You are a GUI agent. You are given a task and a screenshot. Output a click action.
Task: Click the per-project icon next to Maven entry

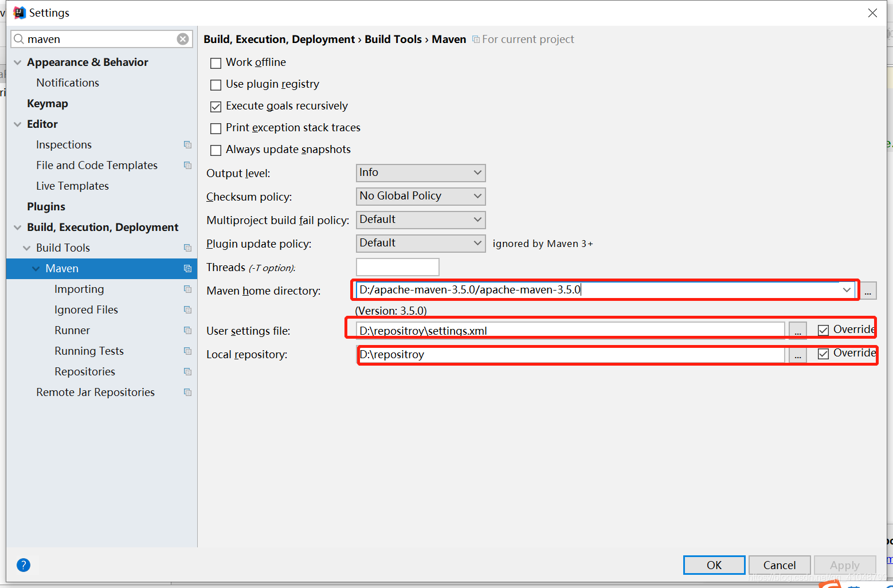click(187, 268)
